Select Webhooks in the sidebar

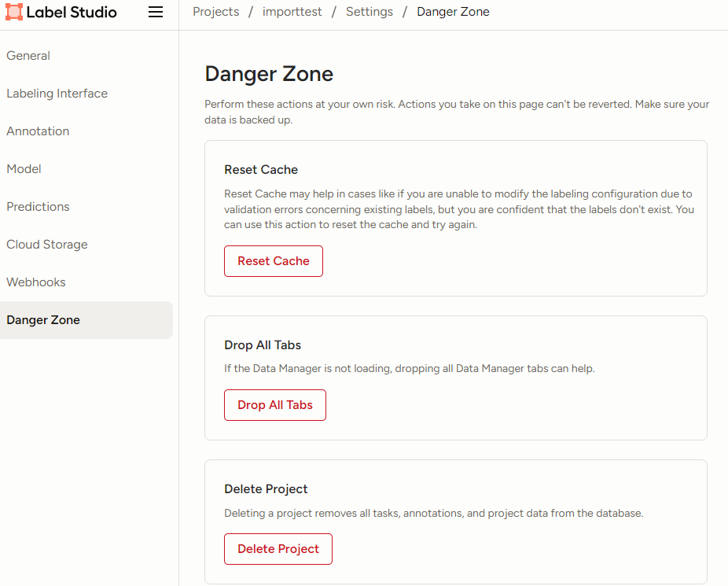36,282
